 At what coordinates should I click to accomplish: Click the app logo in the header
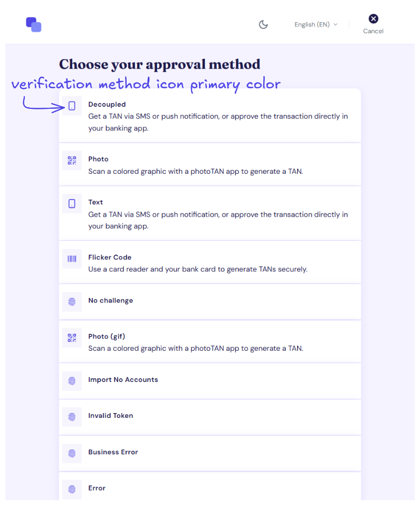tap(33, 24)
